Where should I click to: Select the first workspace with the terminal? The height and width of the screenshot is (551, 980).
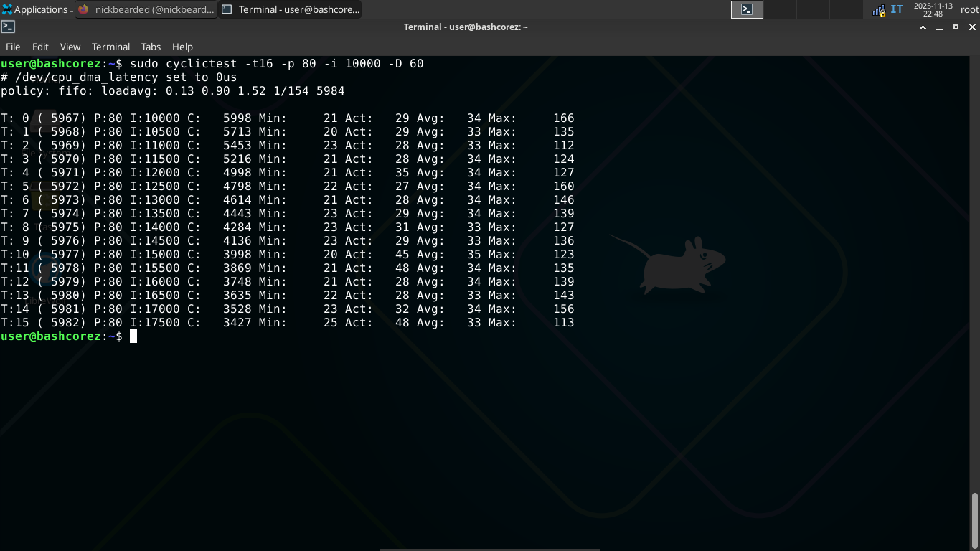click(747, 9)
